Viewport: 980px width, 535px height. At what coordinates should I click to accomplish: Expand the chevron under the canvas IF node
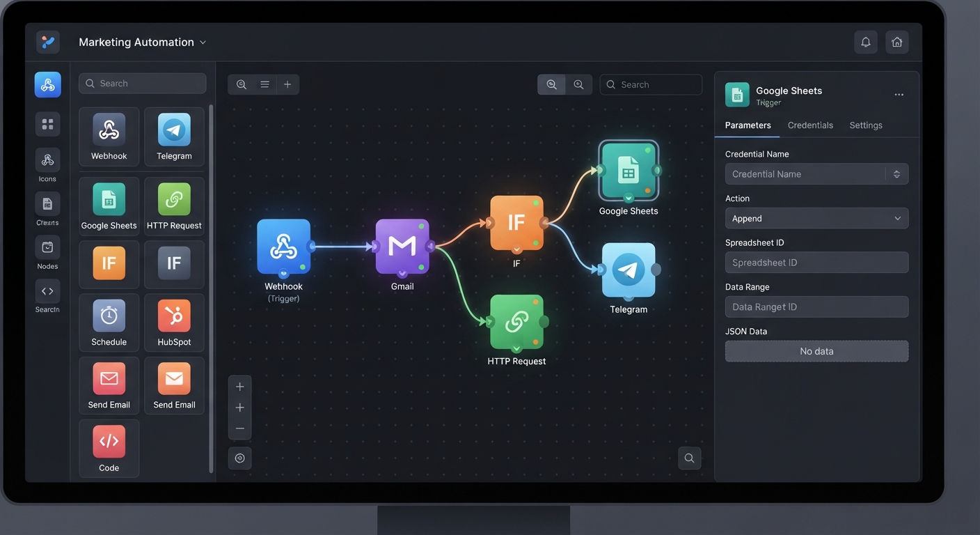[x=516, y=249]
